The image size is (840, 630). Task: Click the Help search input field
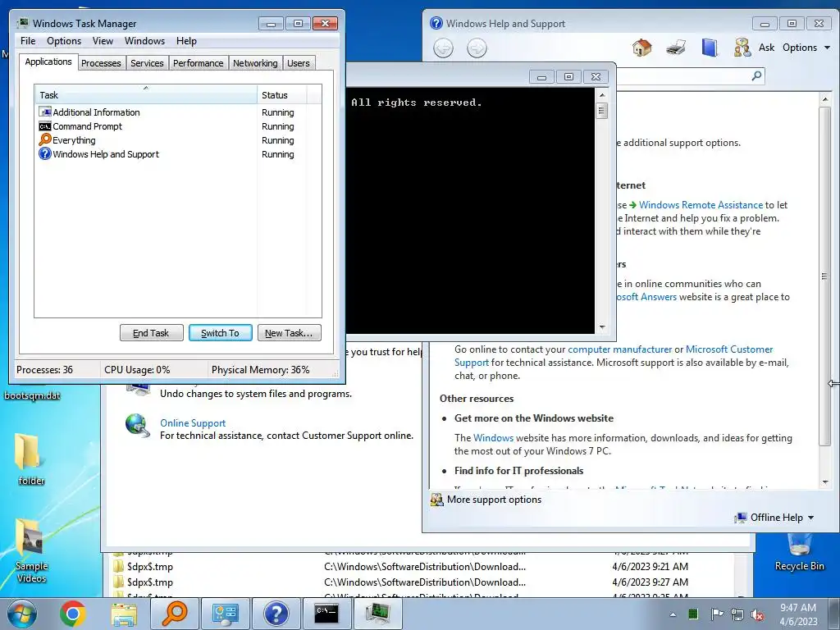[683, 76]
